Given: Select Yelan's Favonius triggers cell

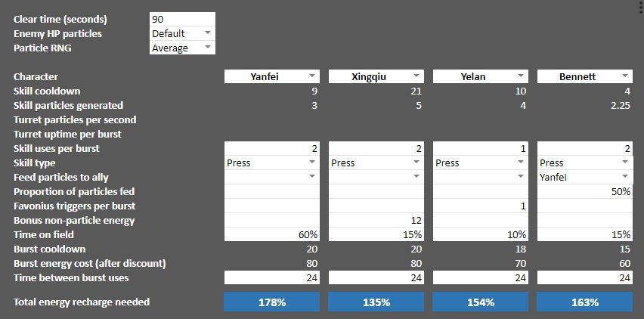Looking at the screenshot, I should coord(481,206).
